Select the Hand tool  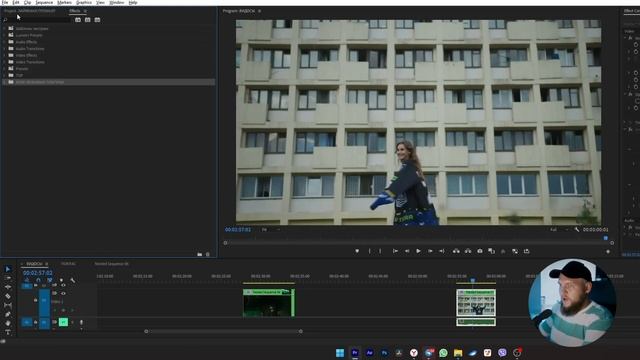coord(8,323)
